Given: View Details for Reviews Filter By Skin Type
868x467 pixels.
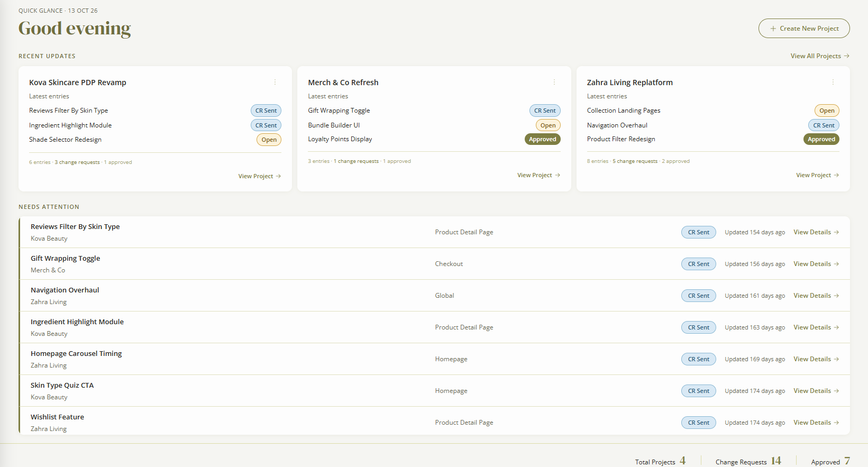Looking at the screenshot, I should 816,232.
